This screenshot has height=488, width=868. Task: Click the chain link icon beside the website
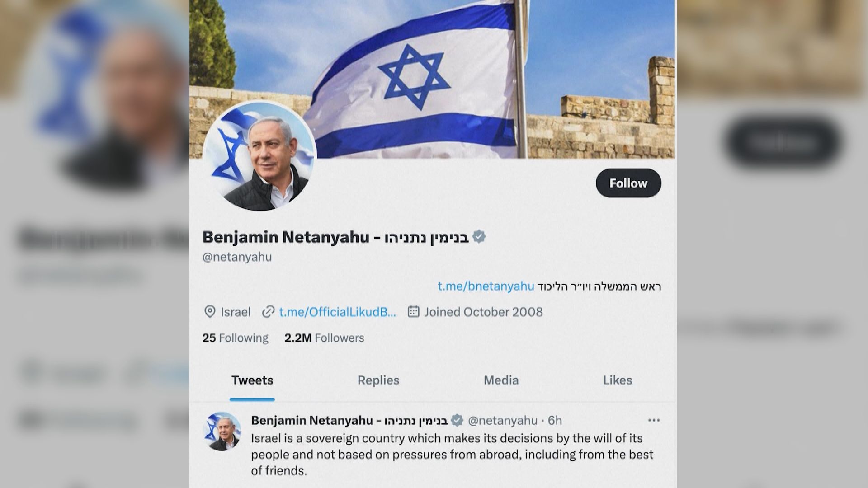coord(268,312)
